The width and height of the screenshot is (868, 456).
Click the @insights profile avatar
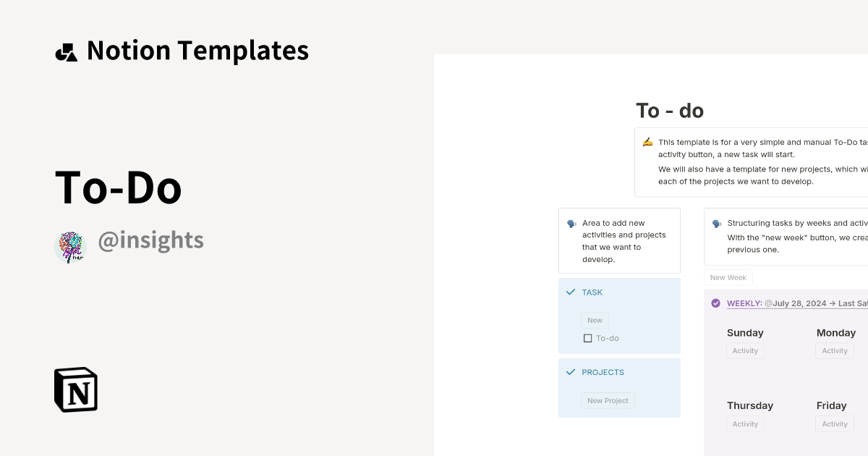[x=70, y=246]
